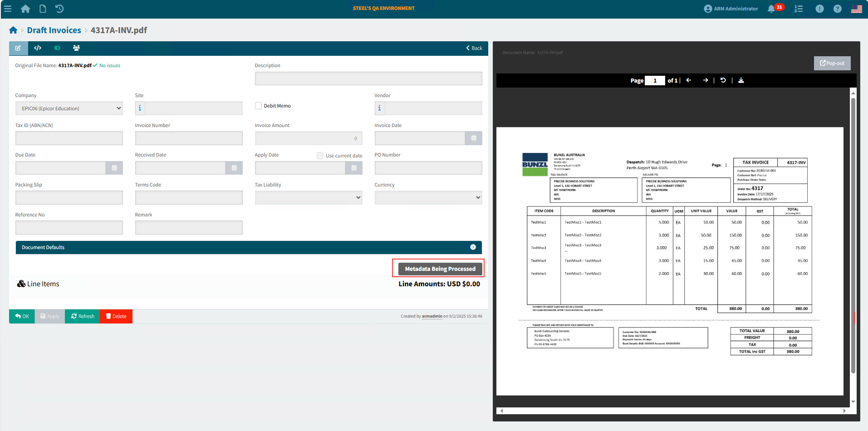Screen dimensions: 868x431
Task: Open the Invoice Date calendar picker
Action: 473,138
